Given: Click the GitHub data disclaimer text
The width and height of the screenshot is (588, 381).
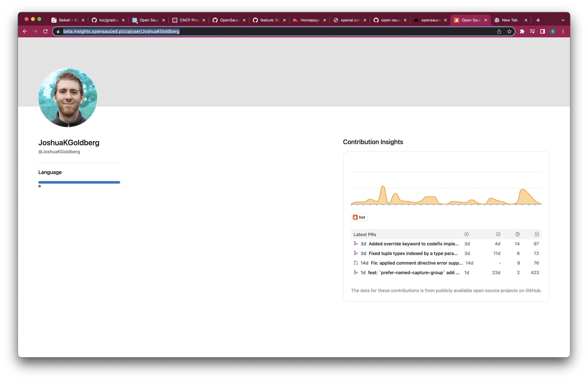Looking at the screenshot, I should click(x=446, y=290).
